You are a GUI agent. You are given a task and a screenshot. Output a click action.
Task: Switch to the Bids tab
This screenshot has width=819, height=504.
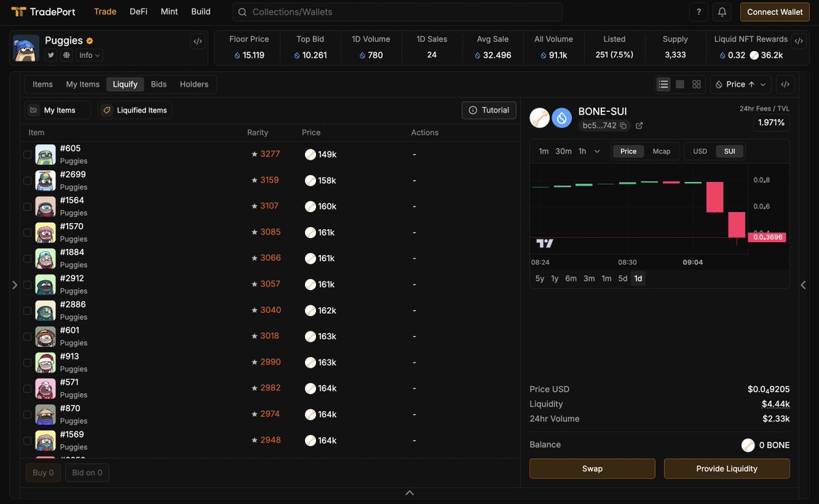158,84
